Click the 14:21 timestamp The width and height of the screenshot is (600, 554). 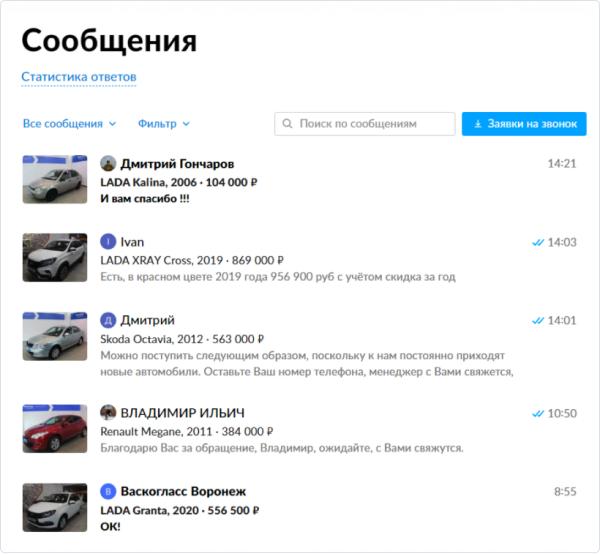click(562, 164)
